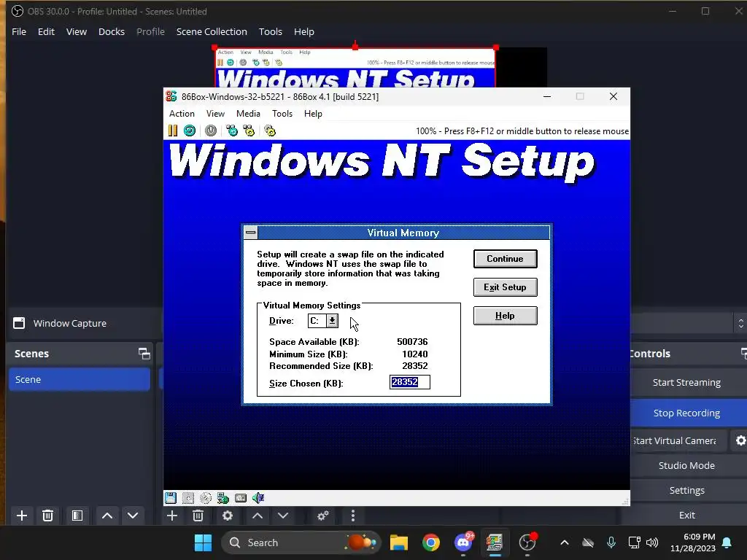Open 86Box Action menu
747x560 pixels.
182,113
